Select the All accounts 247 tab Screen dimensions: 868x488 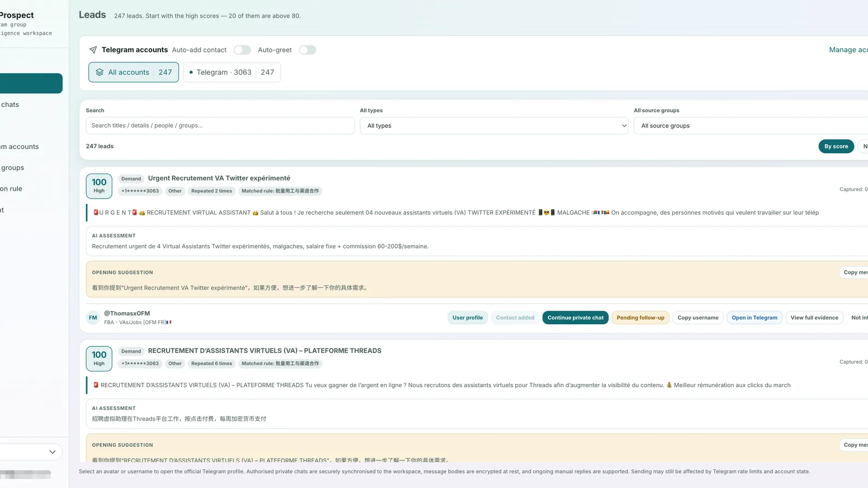(133, 72)
